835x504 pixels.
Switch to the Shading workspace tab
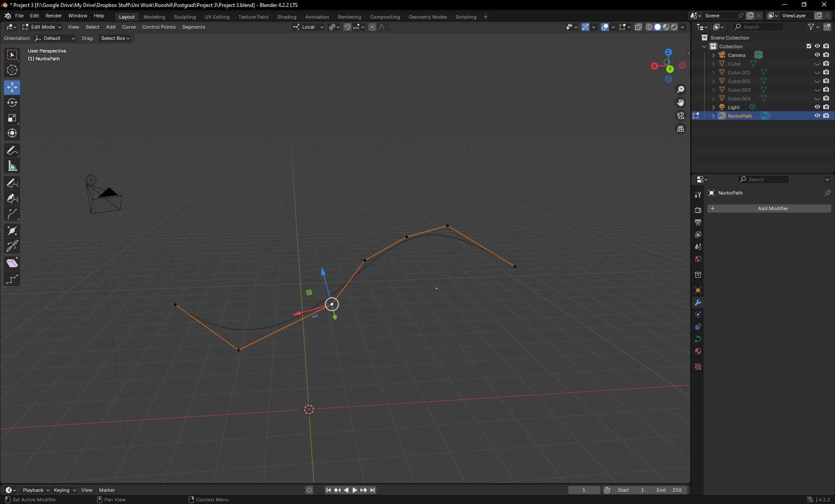click(x=287, y=17)
